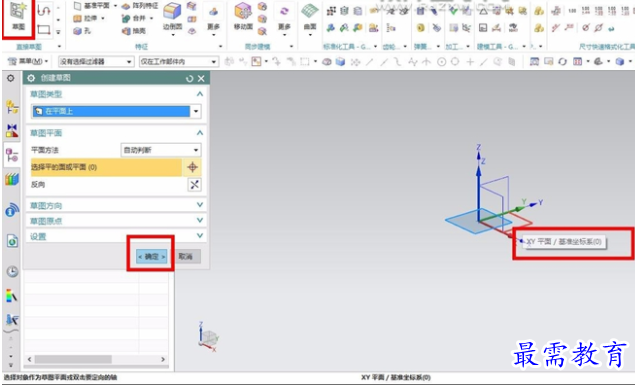Select the 移动面 move face tool

point(243,16)
